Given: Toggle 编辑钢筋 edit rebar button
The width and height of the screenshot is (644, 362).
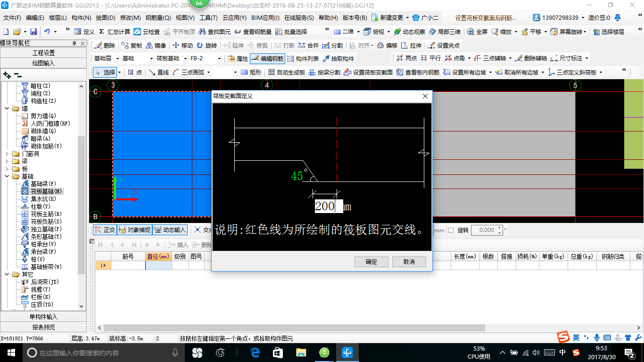Looking at the screenshot, I should pyautogui.click(x=267, y=59).
